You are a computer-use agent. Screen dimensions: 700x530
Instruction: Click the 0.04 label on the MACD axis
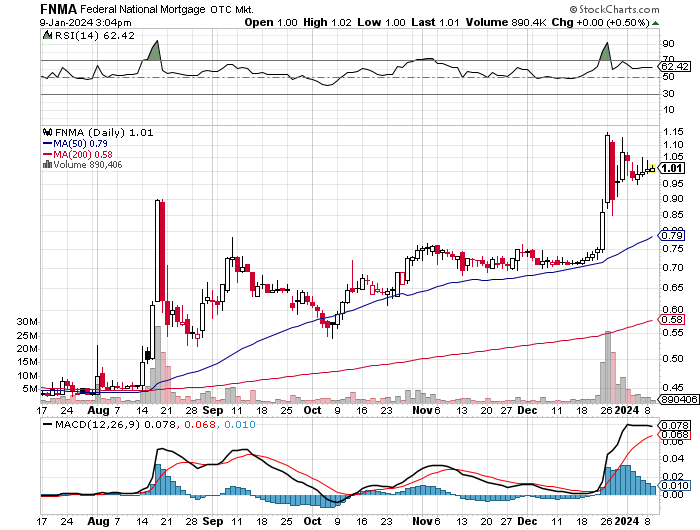[673, 459]
